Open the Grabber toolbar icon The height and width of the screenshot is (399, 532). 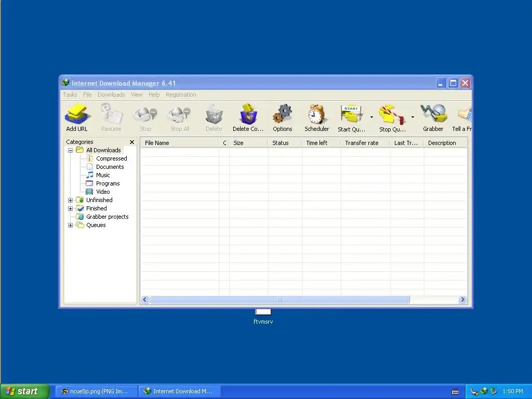pyautogui.click(x=433, y=117)
